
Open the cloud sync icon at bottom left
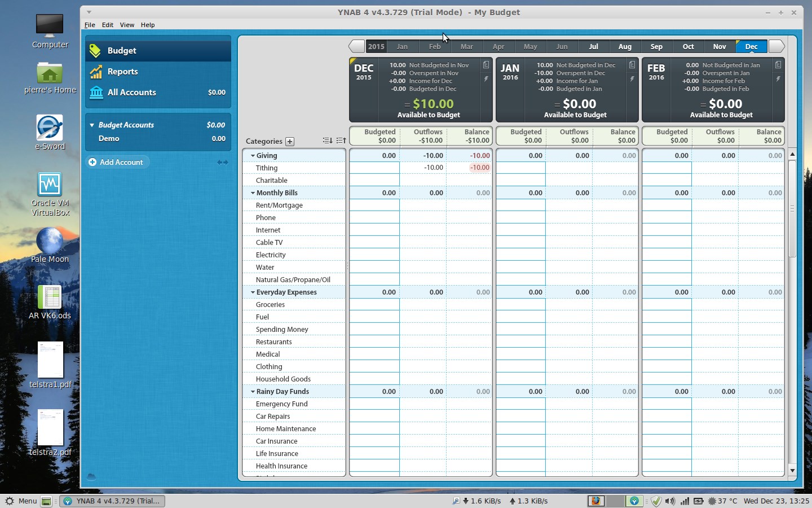[x=91, y=477]
